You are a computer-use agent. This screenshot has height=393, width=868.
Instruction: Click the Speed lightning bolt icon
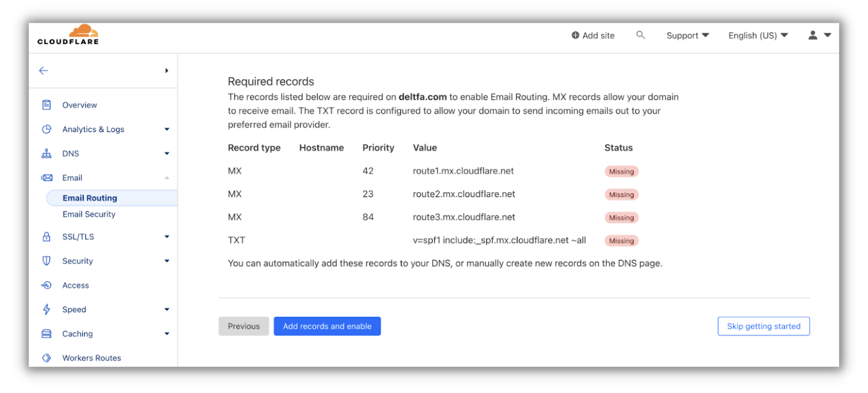[47, 309]
